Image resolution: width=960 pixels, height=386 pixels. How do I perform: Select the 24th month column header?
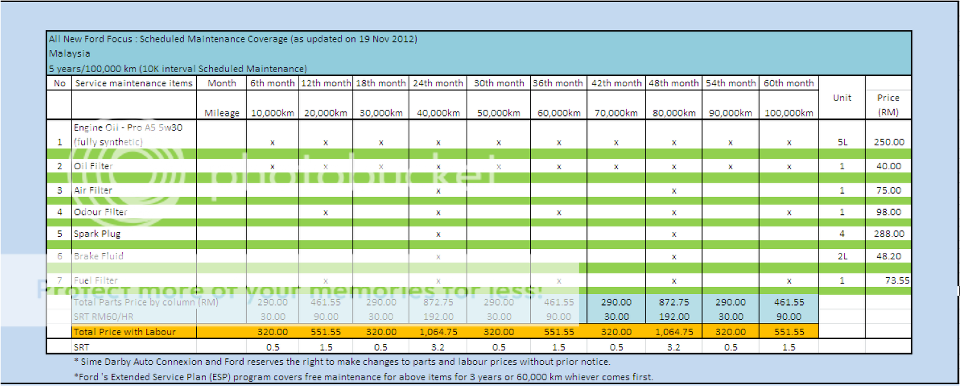[438, 83]
